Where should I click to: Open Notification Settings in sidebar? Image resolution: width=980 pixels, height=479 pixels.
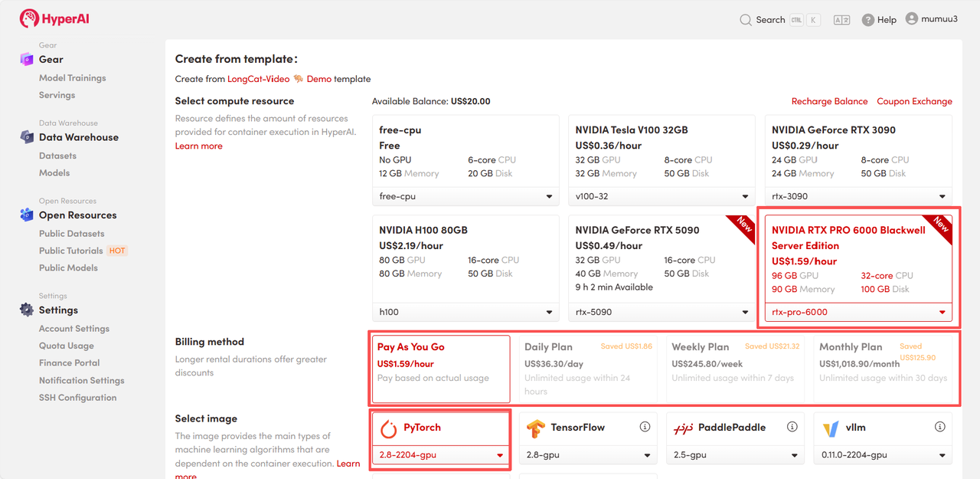(82, 380)
